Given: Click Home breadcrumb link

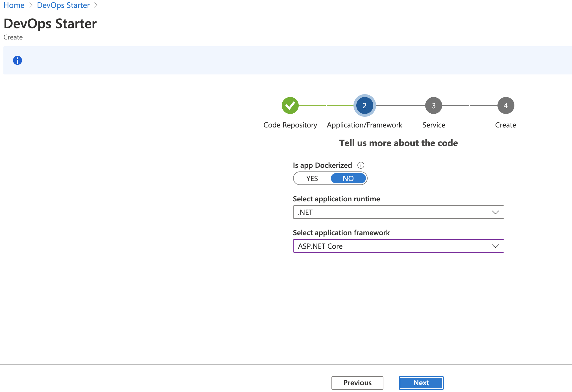Looking at the screenshot, I should (14, 5).
